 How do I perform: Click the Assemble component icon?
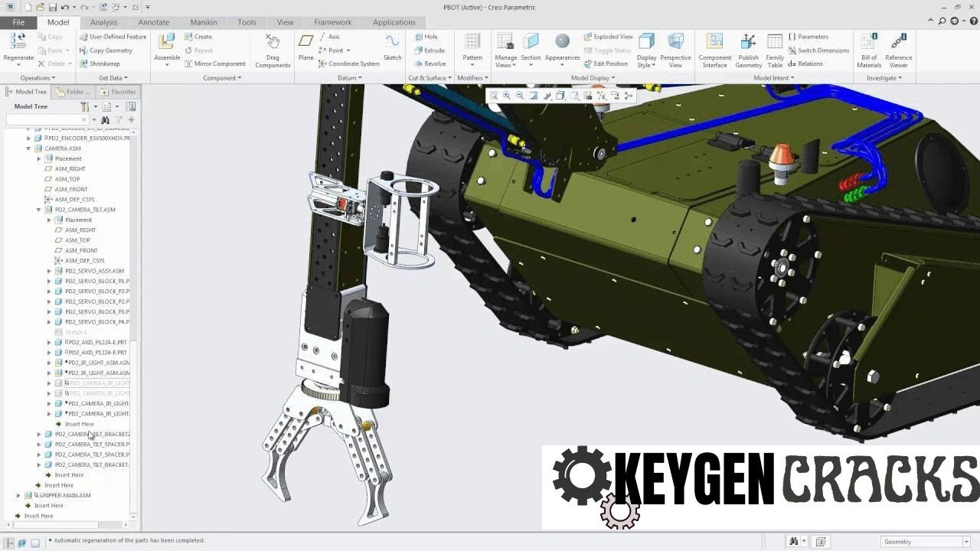pyautogui.click(x=167, y=42)
